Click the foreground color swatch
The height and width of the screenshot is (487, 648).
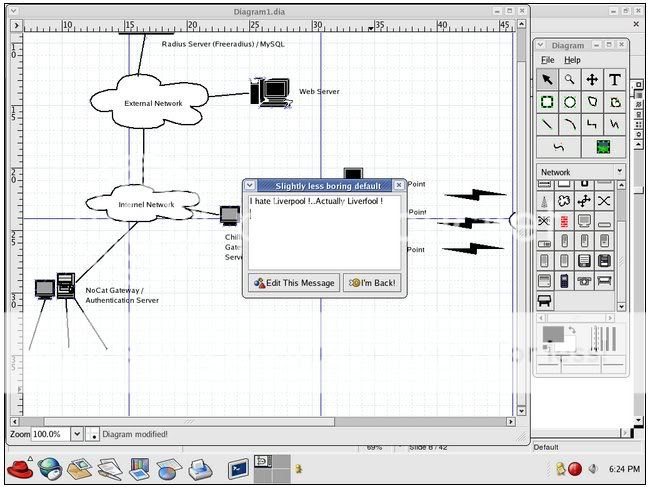coord(553,334)
